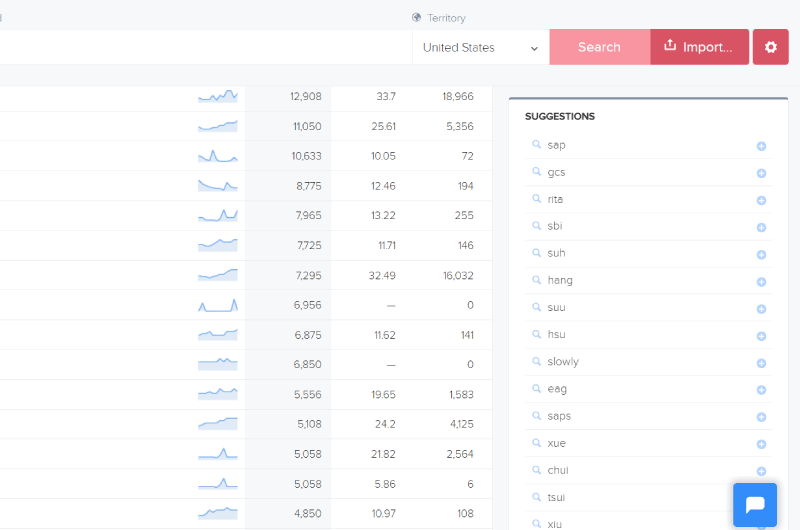Select the 'xue' suggestion keyword

[556, 443]
